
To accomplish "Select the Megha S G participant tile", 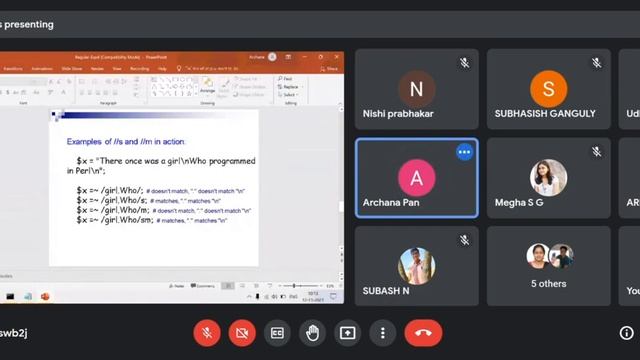I will [x=549, y=178].
